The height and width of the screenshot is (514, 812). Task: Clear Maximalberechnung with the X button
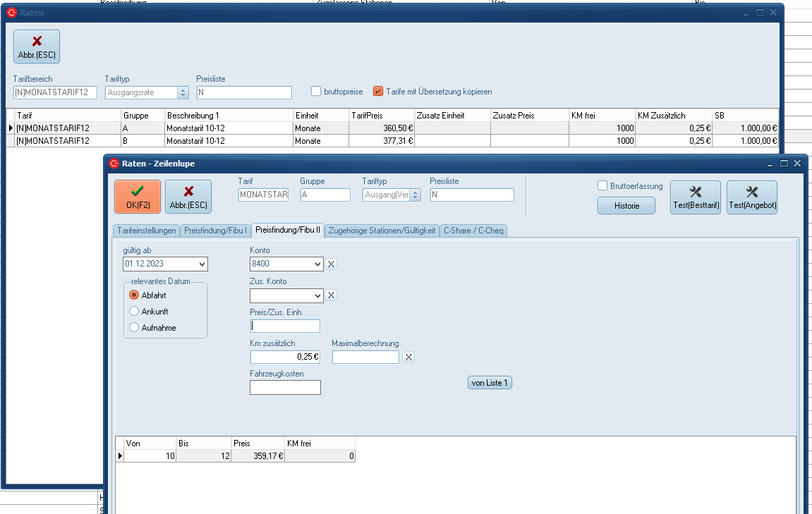click(408, 357)
